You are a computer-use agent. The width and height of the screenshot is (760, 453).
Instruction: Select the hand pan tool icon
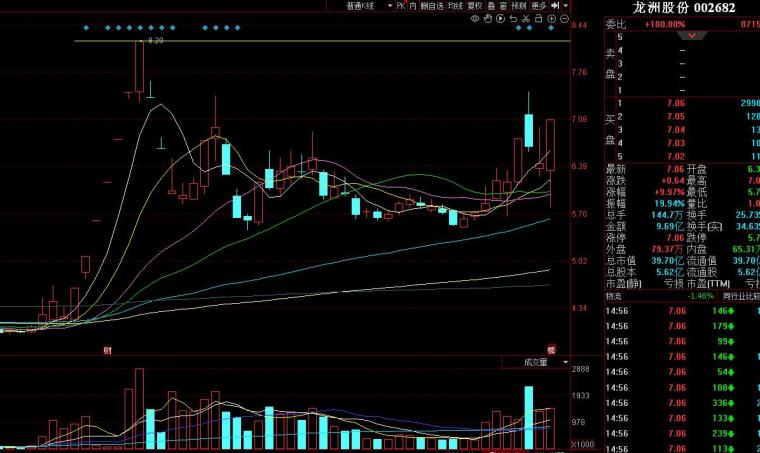coord(488,19)
